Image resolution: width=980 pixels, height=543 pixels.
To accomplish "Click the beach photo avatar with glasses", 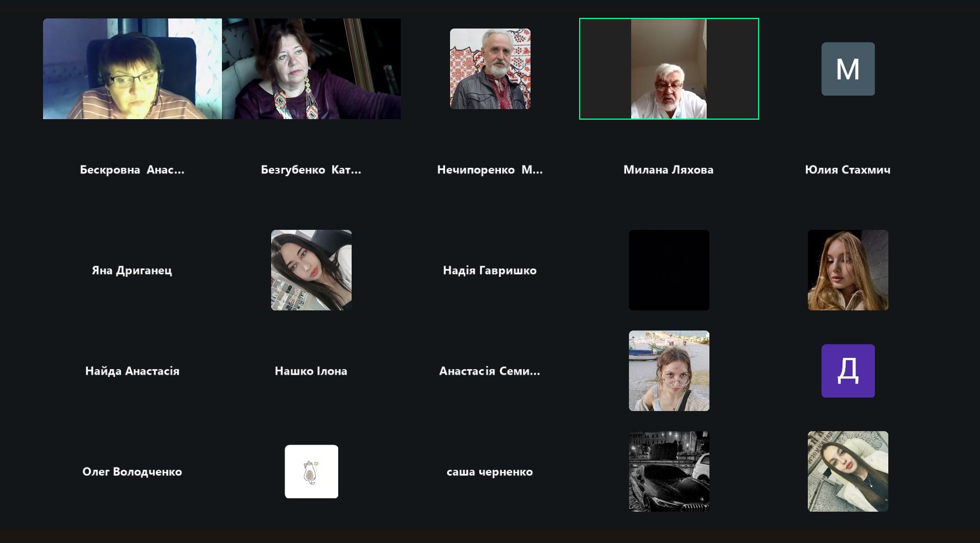I will (669, 371).
